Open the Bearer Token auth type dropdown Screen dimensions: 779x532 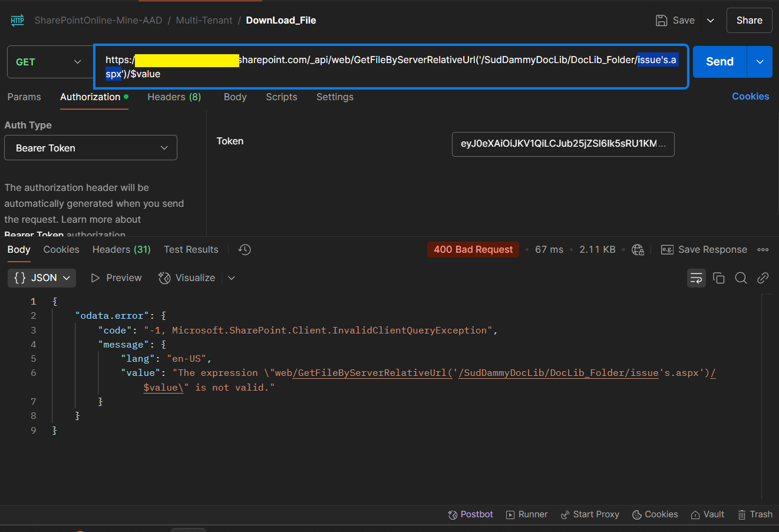(91, 148)
